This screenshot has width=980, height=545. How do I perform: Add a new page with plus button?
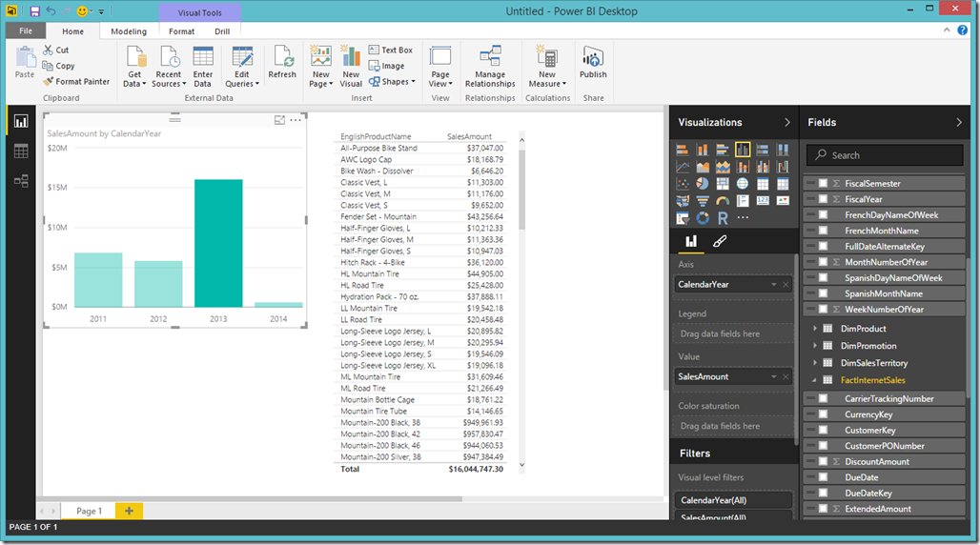pyautogui.click(x=130, y=511)
